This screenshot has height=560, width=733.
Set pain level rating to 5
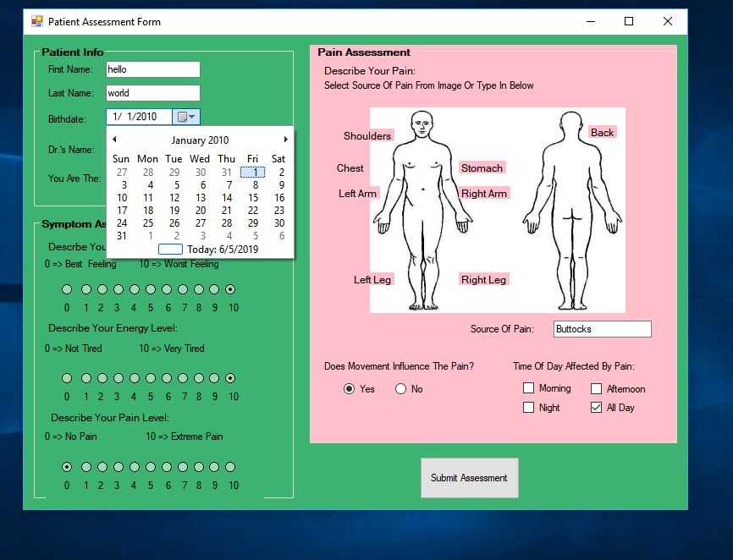149,466
